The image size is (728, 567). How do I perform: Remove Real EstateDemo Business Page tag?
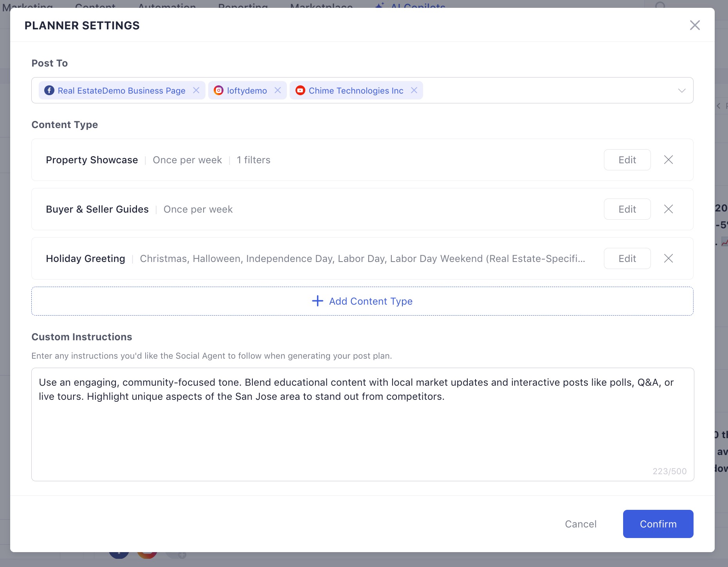pyautogui.click(x=196, y=90)
